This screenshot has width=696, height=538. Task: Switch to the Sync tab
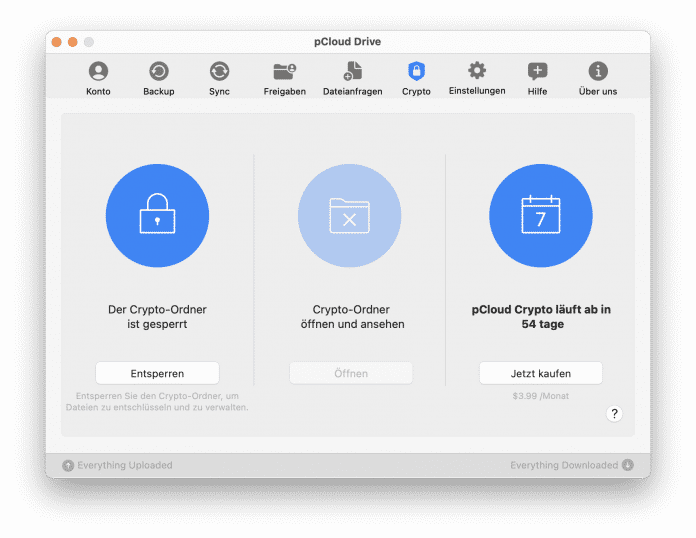[x=219, y=79]
